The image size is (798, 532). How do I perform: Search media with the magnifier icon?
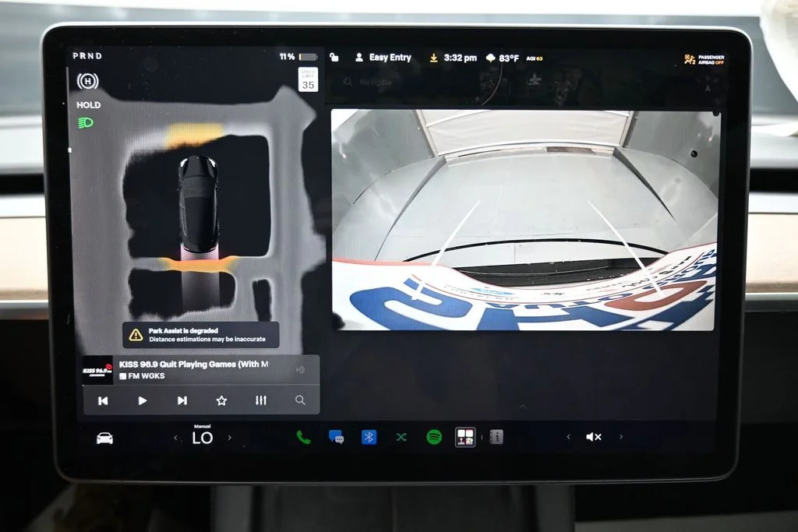(300, 400)
